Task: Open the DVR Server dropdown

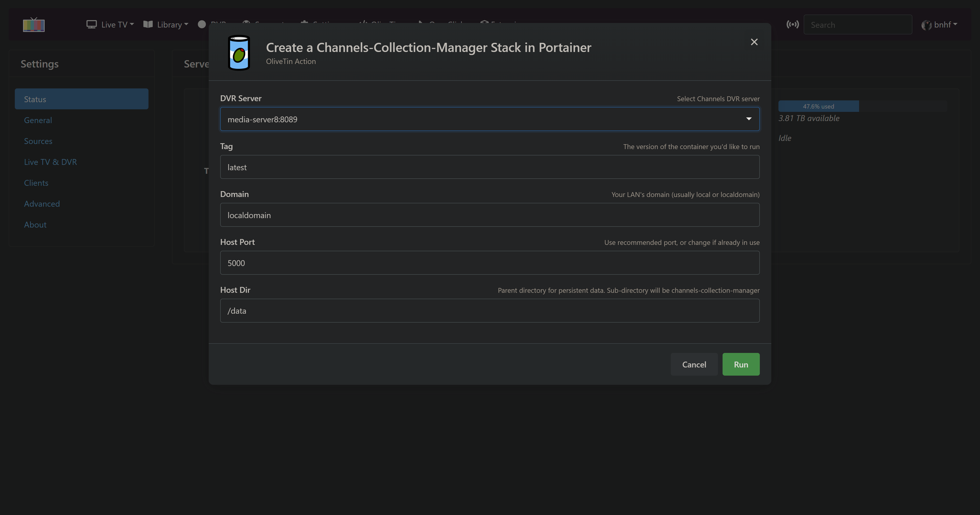Action: pos(490,119)
